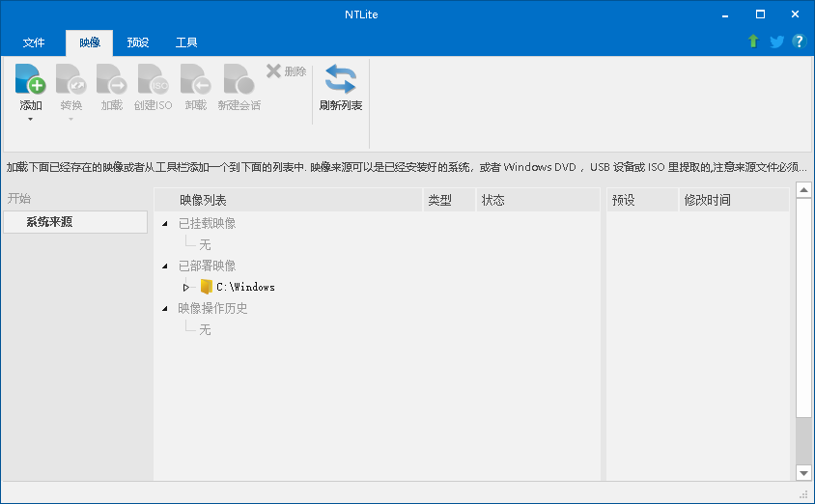Select the C:\Windows entry text
The height and width of the screenshot is (504, 815).
pyautogui.click(x=245, y=287)
